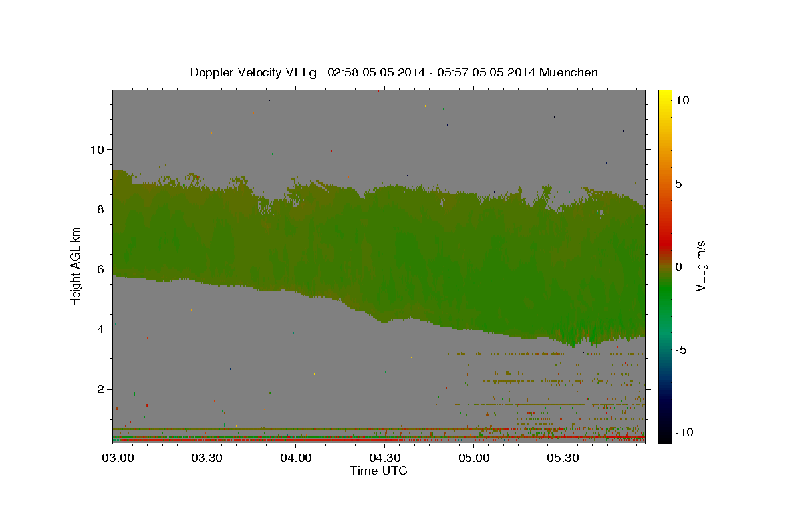Click the 'Muenchen' station name in title
Image resolution: width=798 pixels, height=532 pixels.
pos(569,72)
